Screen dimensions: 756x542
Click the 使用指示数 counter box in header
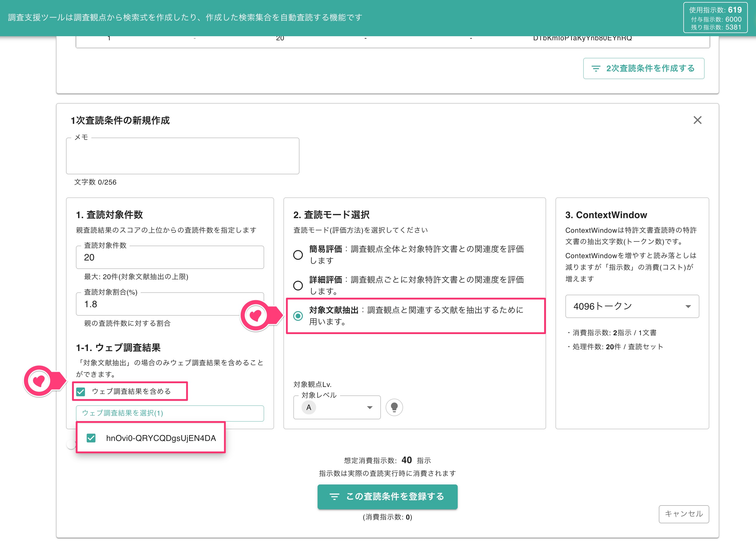[715, 18]
